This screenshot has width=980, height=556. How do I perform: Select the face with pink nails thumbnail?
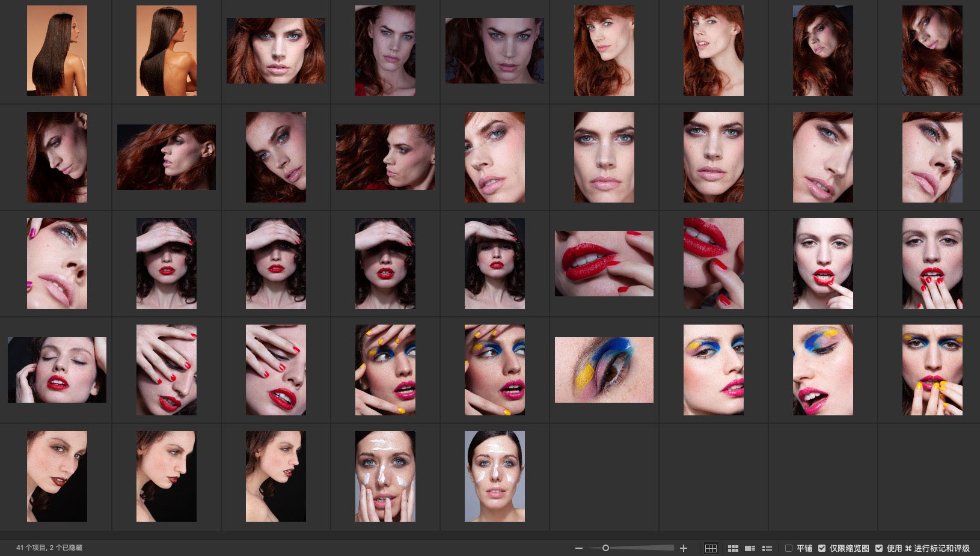point(57,263)
